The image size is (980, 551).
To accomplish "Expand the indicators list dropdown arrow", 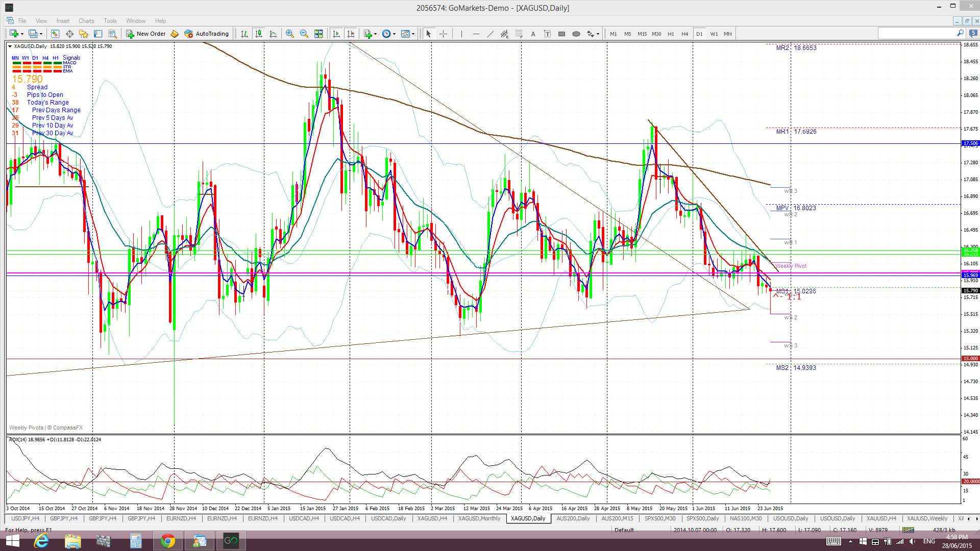I will (x=376, y=34).
